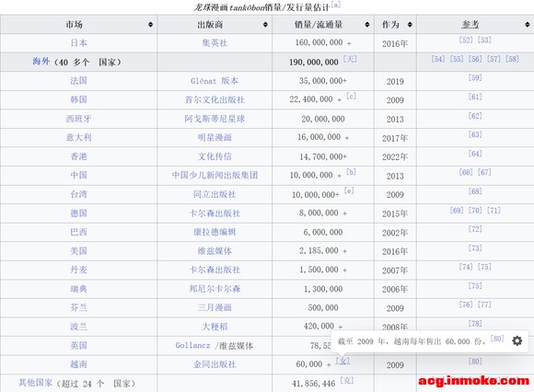This screenshot has height=392, width=534.
Task: Open the 英国 market link
Action: point(78,346)
